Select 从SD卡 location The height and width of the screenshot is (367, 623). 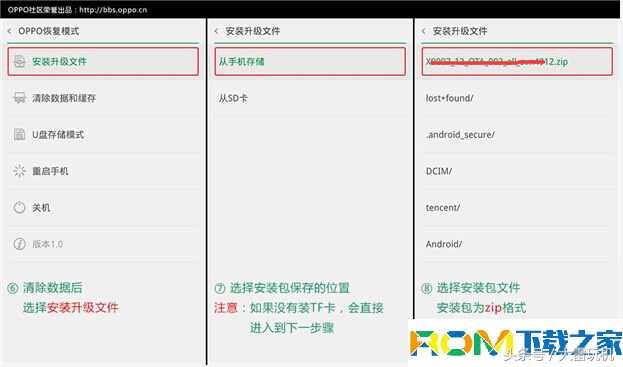(x=310, y=98)
